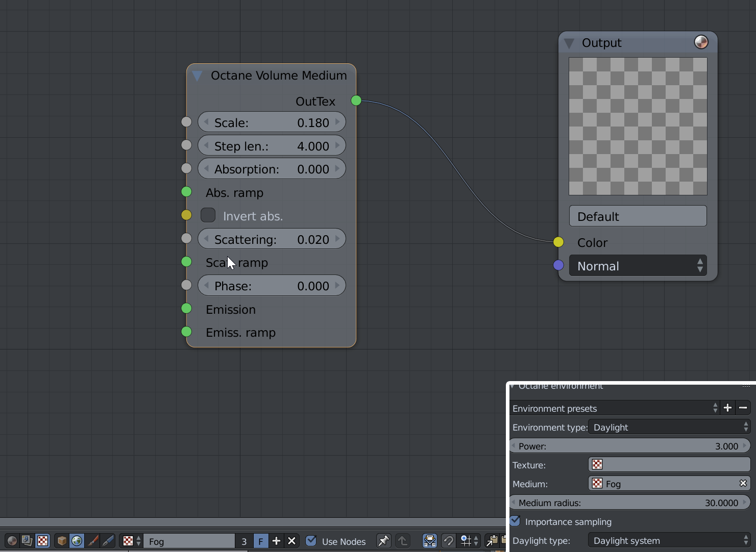Click the Output node Normal input socket

tap(558, 265)
